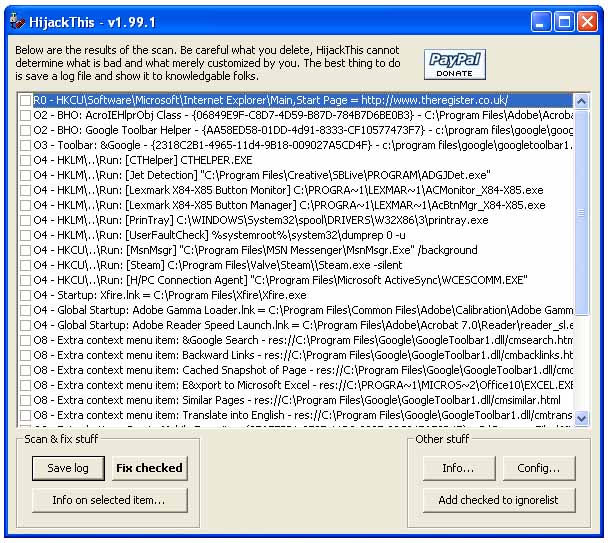This screenshot has height=543, width=608.
Task: Check the R0 Start Page entry checkbox
Action: pos(26,100)
